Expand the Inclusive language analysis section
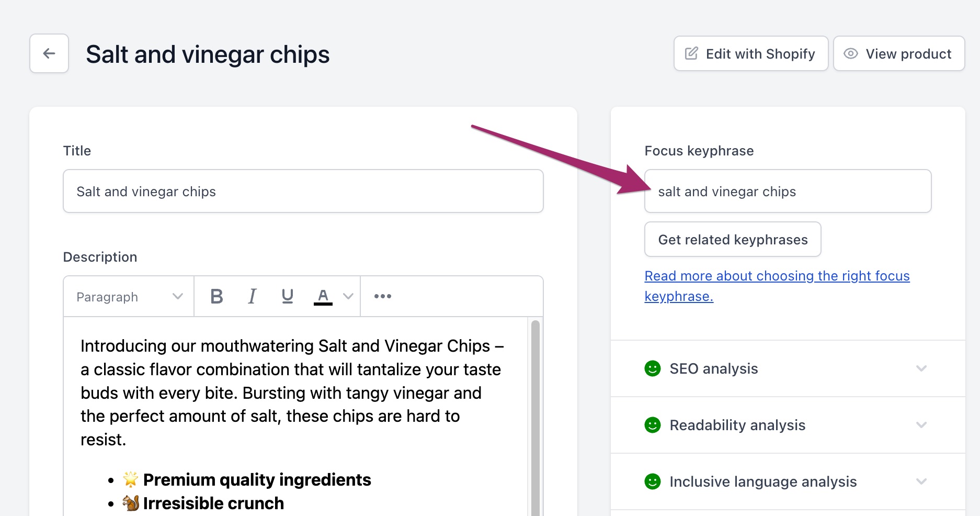The width and height of the screenshot is (980, 516). click(x=920, y=481)
